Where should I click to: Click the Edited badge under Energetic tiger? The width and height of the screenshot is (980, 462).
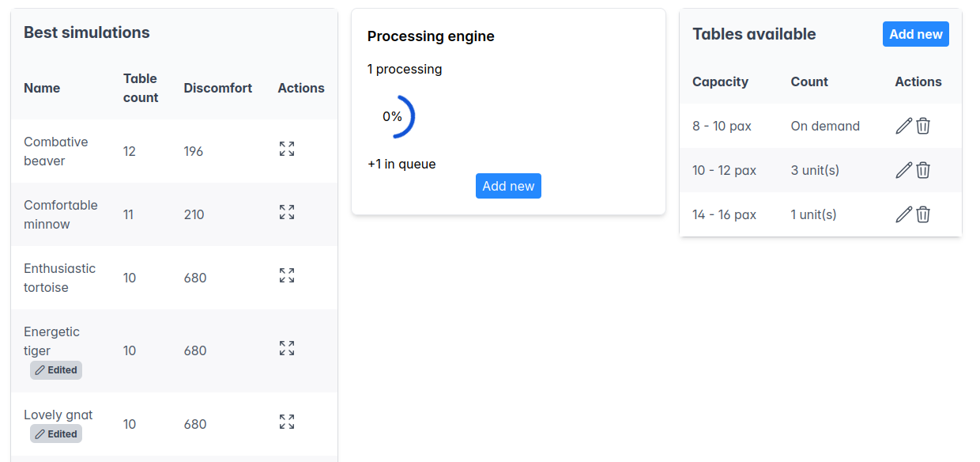point(56,370)
